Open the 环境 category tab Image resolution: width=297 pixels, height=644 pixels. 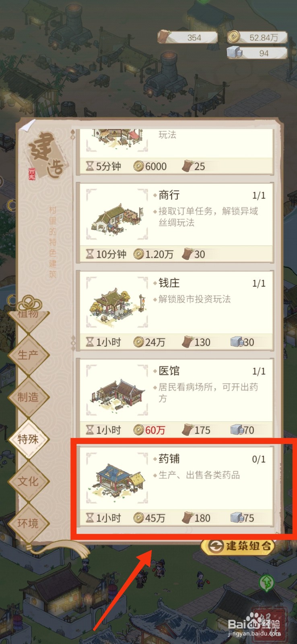[x=28, y=523]
